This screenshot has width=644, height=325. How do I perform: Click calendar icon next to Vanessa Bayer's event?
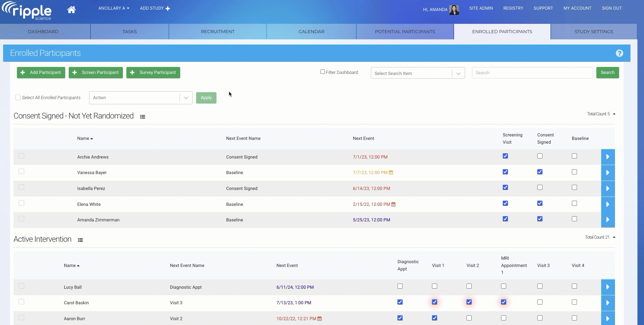pos(391,173)
